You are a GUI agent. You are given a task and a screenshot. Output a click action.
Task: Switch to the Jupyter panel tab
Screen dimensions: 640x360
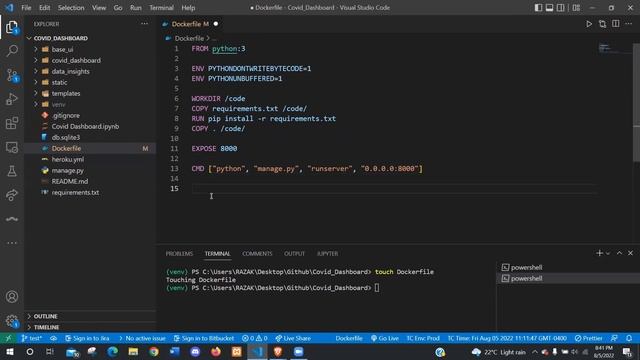click(x=327, y=253)
